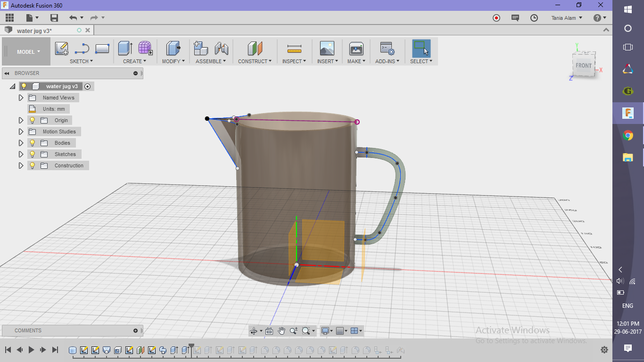Hide the Sketches folder using its lightbulb

[x=32, y=154]
